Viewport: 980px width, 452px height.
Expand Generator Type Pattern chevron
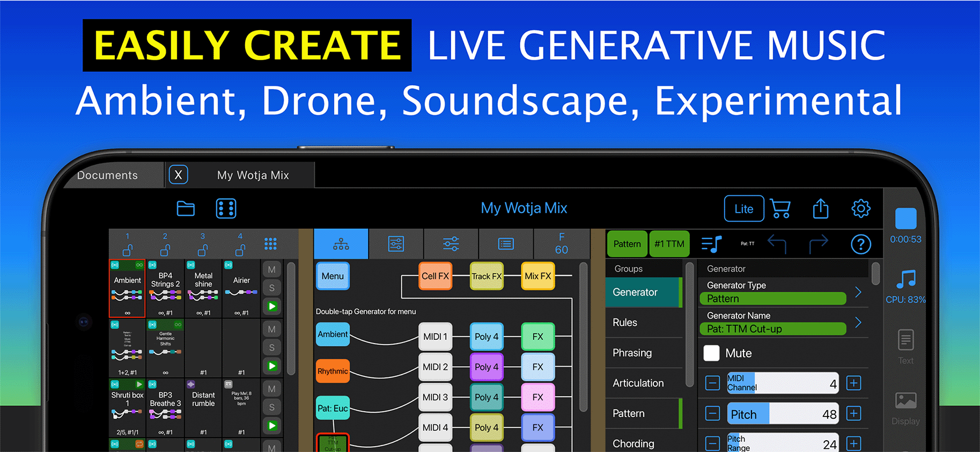[x=858, y=292]
